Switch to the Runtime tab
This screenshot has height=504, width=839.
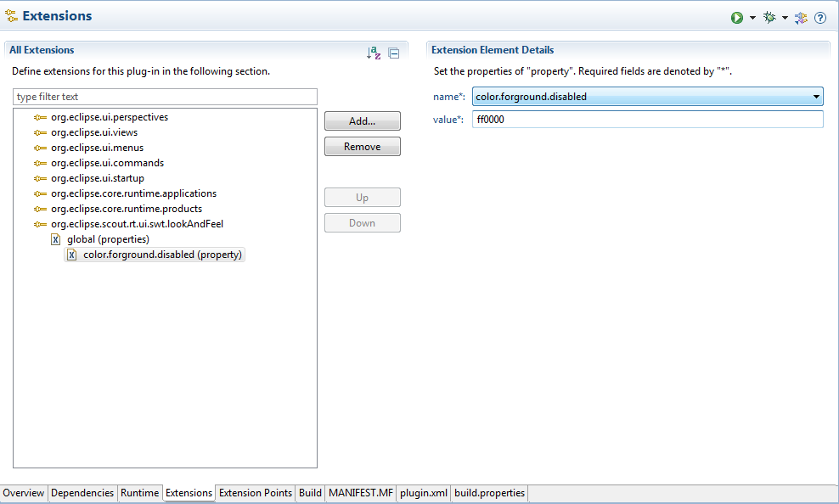tap(139, 493)
